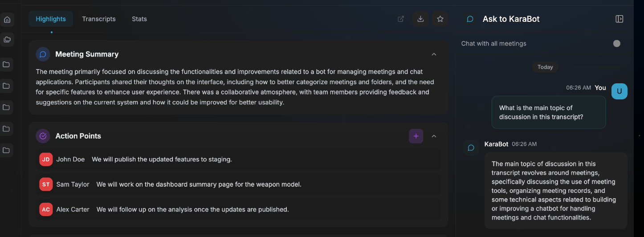The image size is (644, 237).
Task: Add a new action point
Action: 416,136
